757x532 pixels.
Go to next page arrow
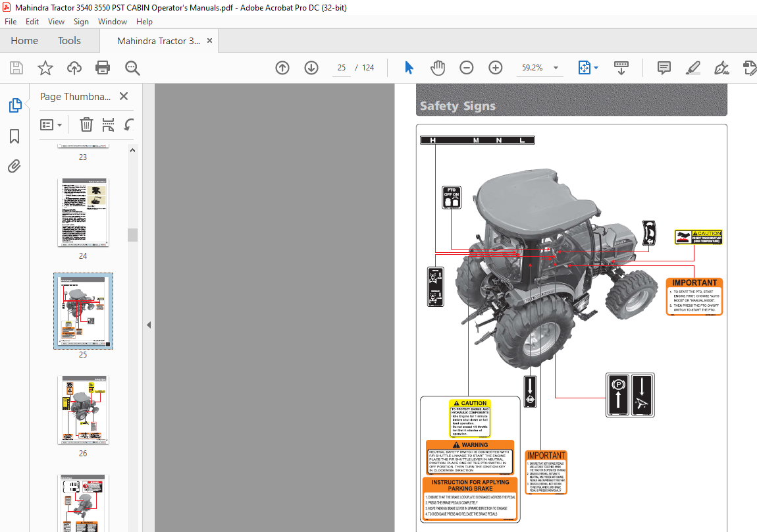click(311, 68)
